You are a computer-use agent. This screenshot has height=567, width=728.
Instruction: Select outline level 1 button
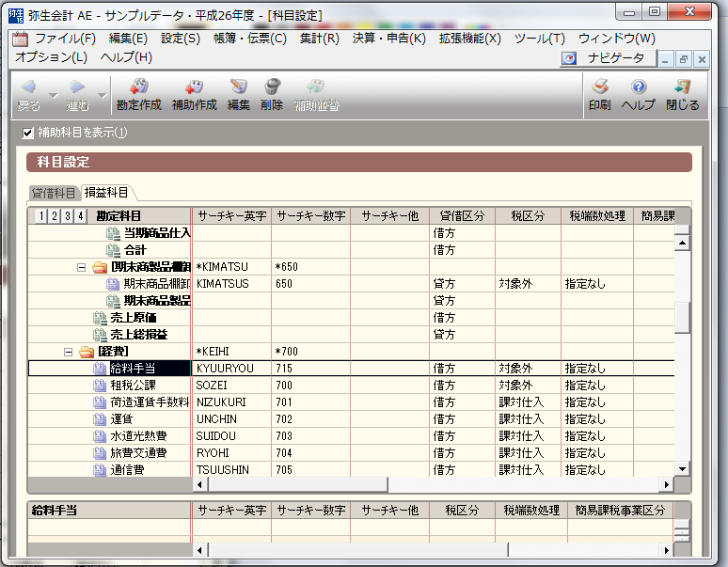[x=40, y=216]
